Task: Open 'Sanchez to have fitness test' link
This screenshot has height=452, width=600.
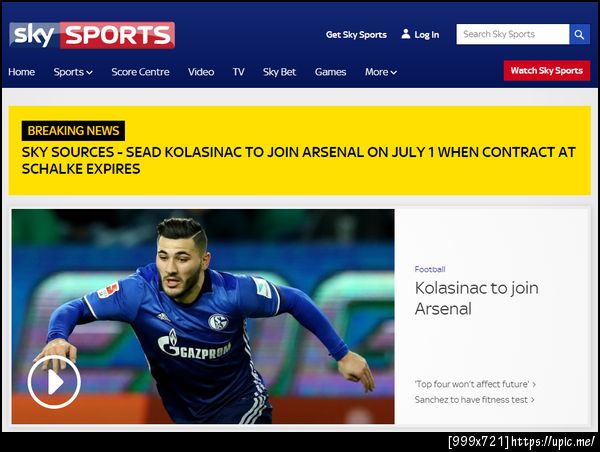Action: click(x=474, y=400)
